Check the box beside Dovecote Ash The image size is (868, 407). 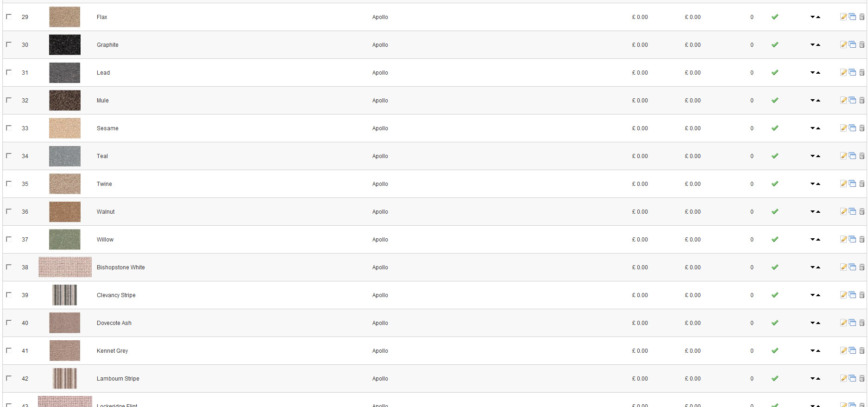(x=9, y=323)
